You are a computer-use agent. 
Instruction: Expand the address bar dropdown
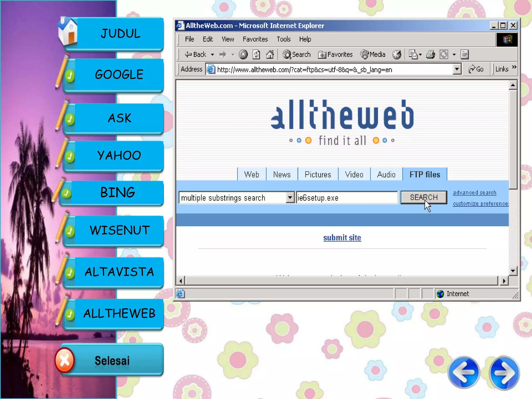tap(457, 69)
